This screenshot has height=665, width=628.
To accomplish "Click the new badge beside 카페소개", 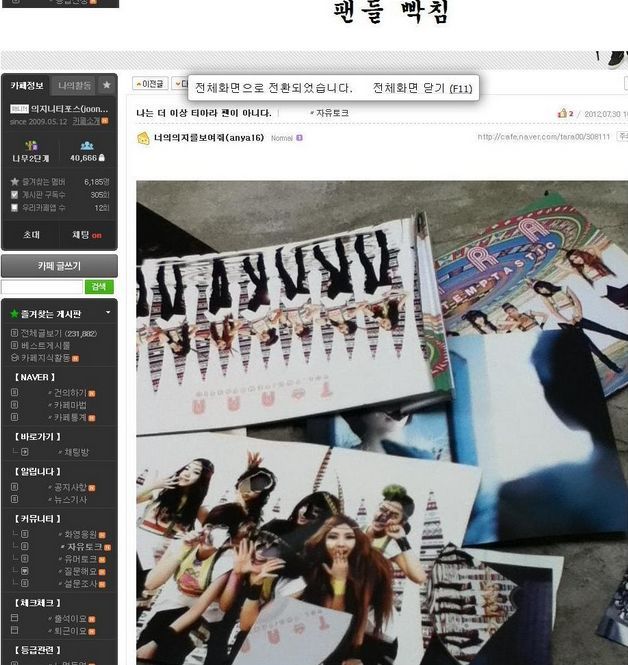I will coord(105,121).
